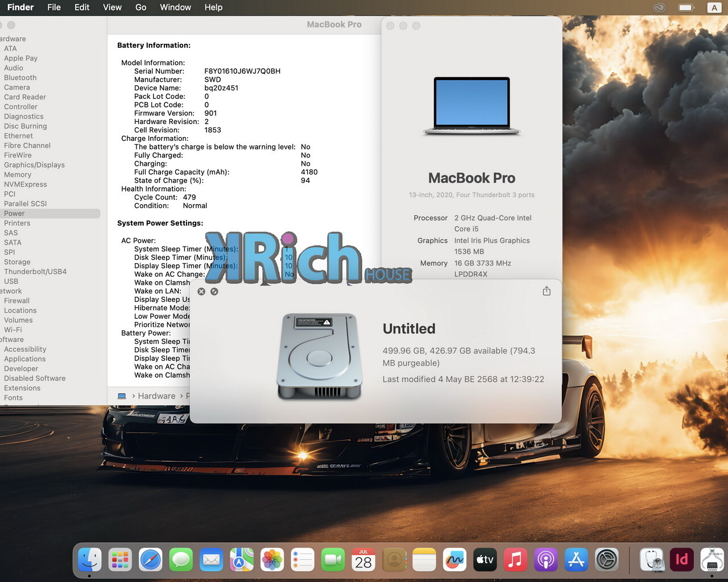Viewport: 728px width, 582px height.
Task: Select Thunderbolt/USB4 in the sidebar
Action: [x=35, y=272]
